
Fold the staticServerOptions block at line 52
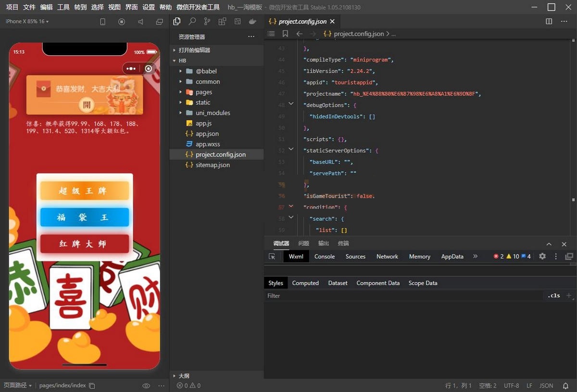[291, 150]
